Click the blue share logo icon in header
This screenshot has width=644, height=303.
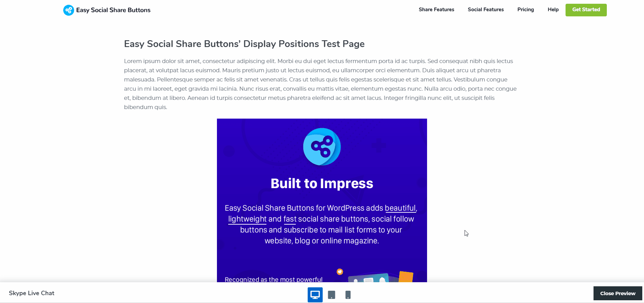(69, 10)
